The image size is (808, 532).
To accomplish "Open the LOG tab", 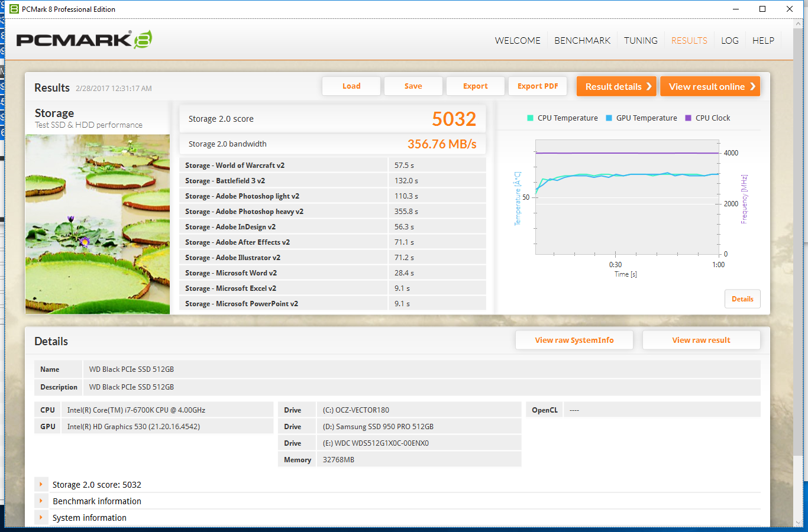I will coord(729,41).
